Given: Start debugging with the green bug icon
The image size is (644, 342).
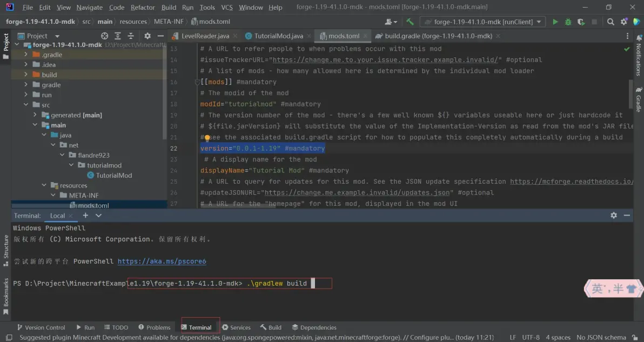Looking at the screenshot, I should click(568, 22).
